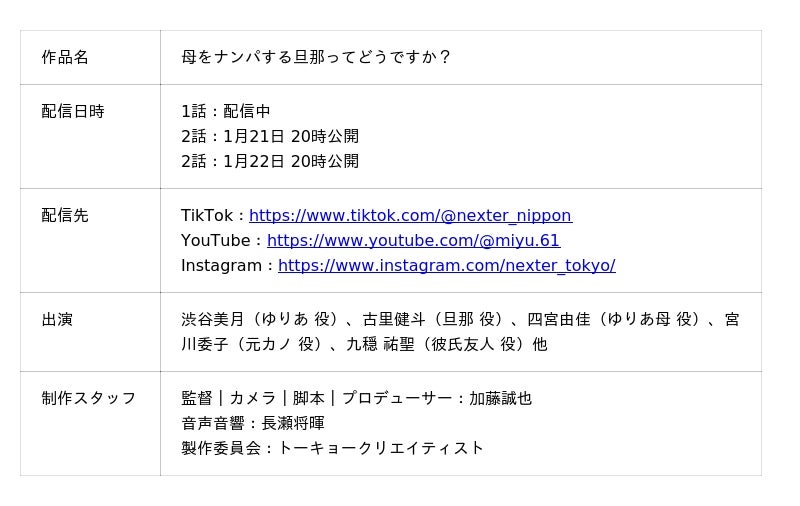
Task: Open the YouTube @miyu.61 link
Action: [x=413, y=241]
